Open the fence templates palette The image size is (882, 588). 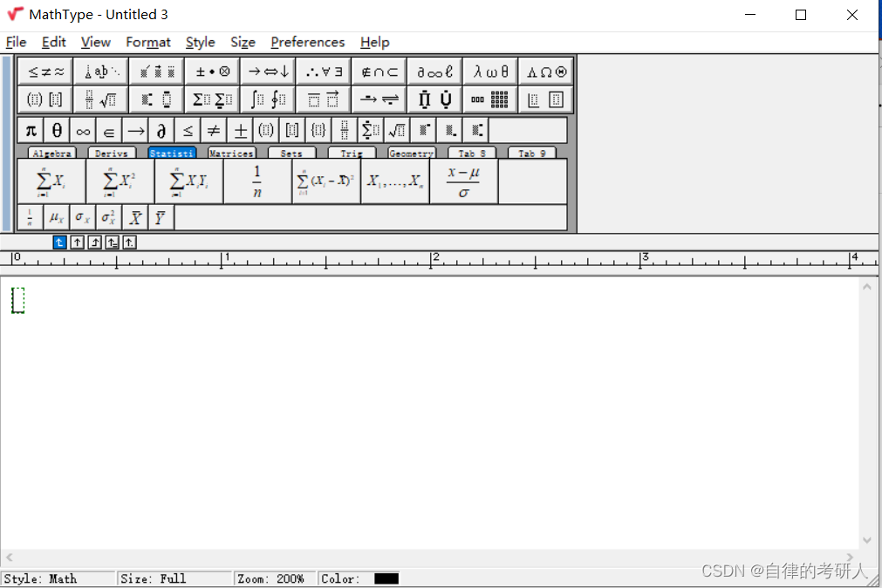(45, 99)
